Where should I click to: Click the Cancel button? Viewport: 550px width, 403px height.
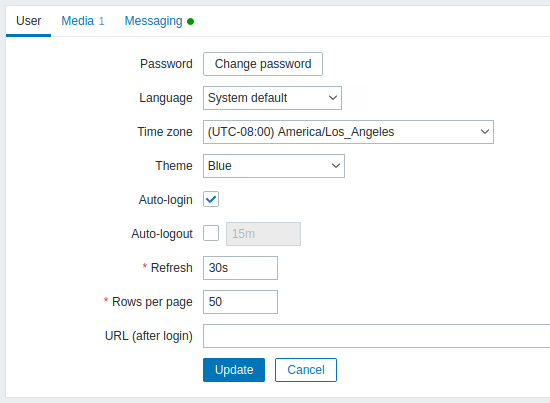coord(306,370)
